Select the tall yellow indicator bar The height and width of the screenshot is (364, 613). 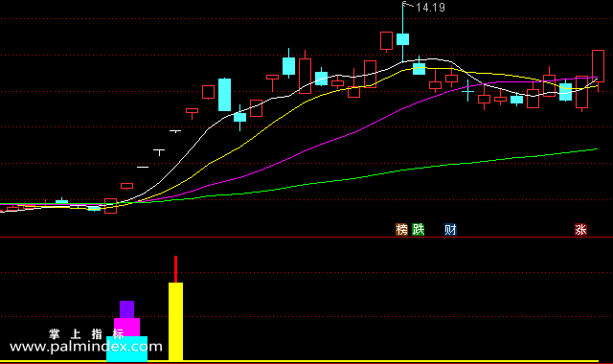[x=175, y=322]
